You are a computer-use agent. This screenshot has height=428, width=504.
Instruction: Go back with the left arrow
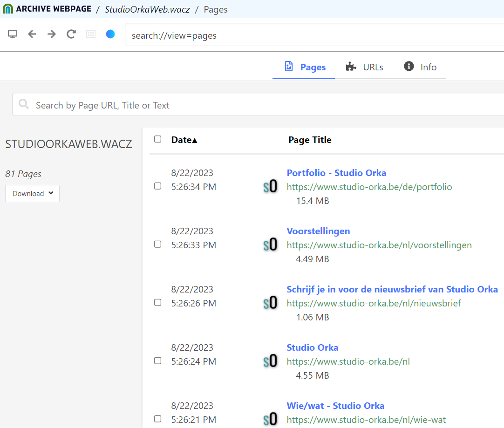pos(32,34)
